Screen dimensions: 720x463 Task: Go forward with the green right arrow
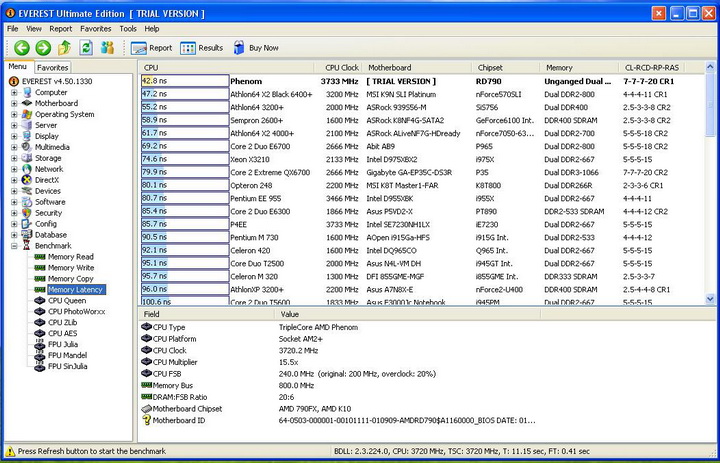(43, 48)
